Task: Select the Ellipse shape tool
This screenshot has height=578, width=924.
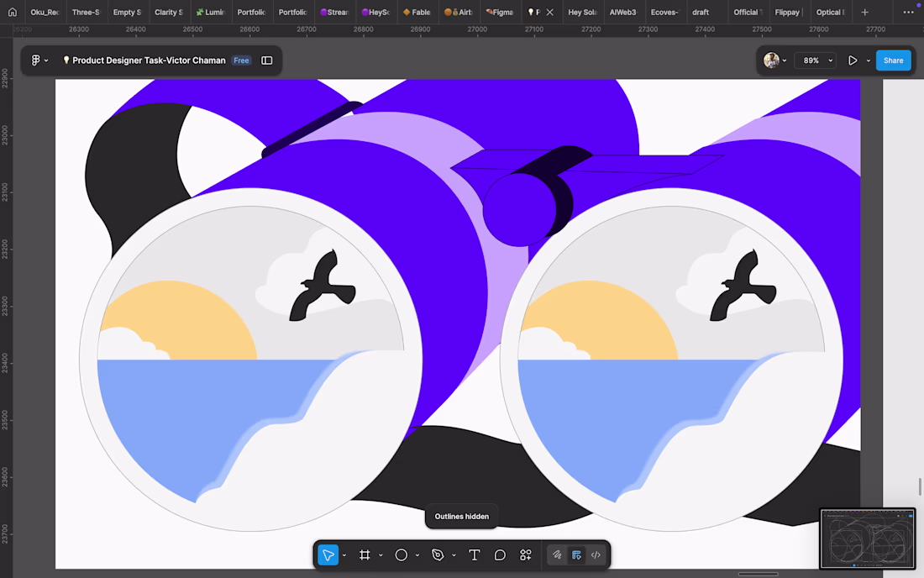Action: click(x=402, y=555)
